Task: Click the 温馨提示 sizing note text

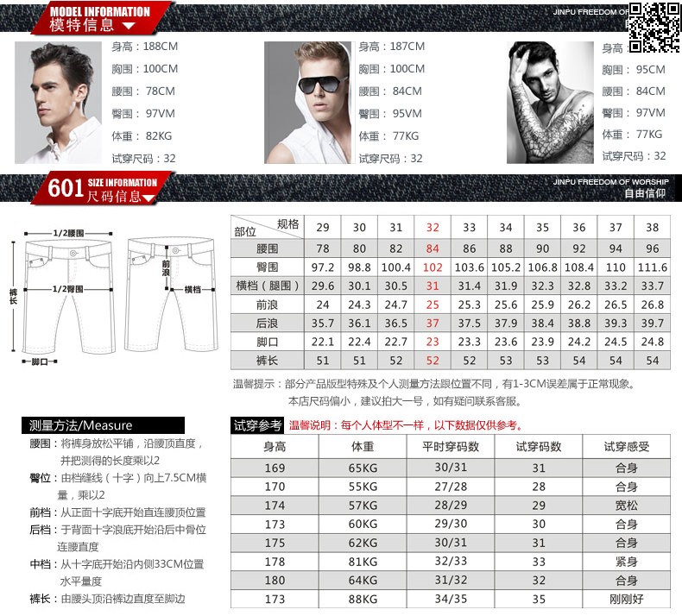Action: [x=435, y=393]
